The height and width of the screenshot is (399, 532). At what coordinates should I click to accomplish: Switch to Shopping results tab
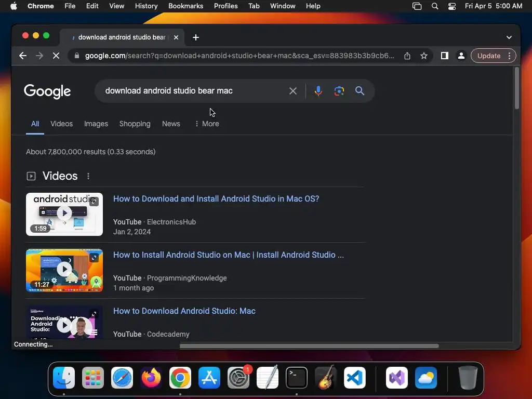coord(135,124)
